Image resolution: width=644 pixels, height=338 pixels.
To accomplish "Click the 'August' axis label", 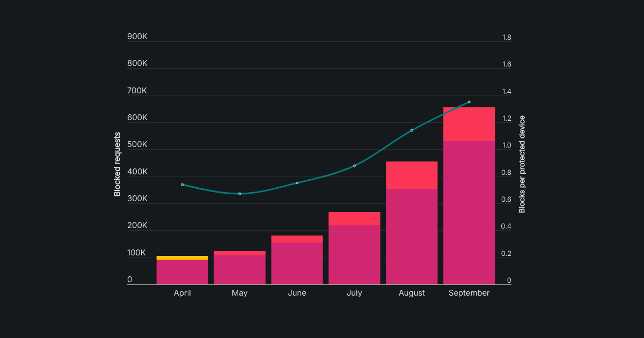I will pyautogui.click(x=412, y=293).
